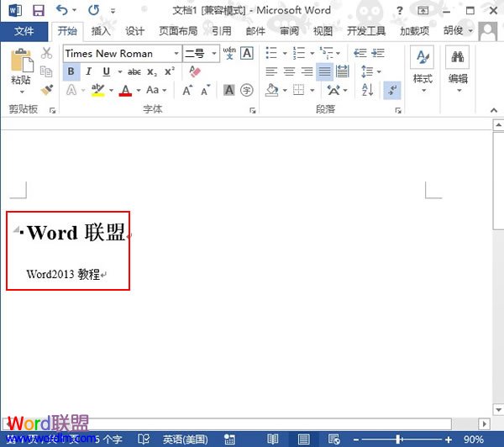
Task: Click the Enclose Characters circled icon
Action: point(246,91)
